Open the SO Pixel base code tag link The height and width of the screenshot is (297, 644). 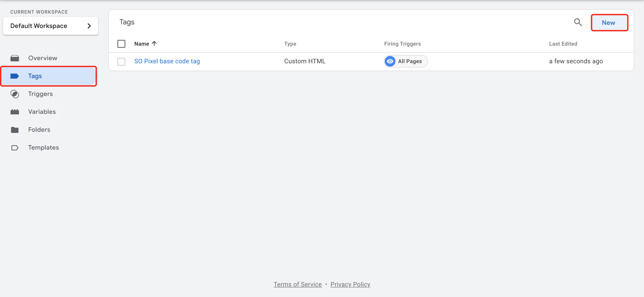(167, 61)
